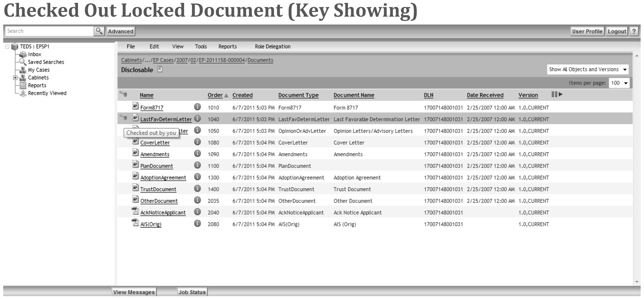Image resolution: width=644 pixels, height=299 pixels.
Task: Click the Disclosable folder page icon
Action: coord(160,69)
